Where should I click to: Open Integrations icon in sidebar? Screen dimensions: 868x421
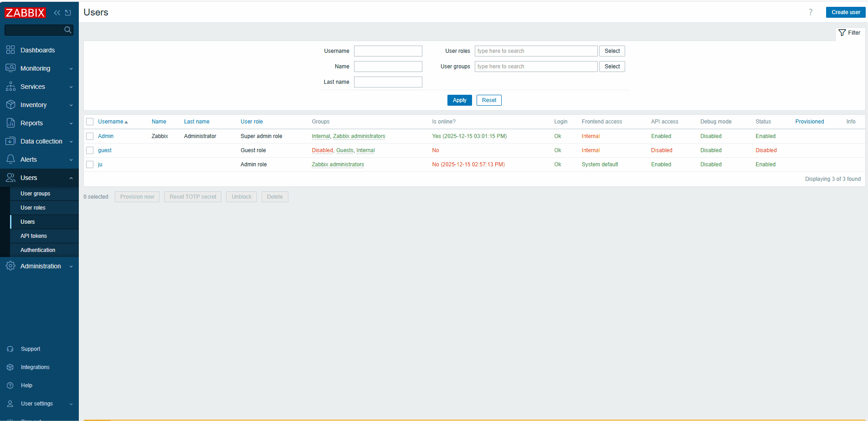coord(10,367)
